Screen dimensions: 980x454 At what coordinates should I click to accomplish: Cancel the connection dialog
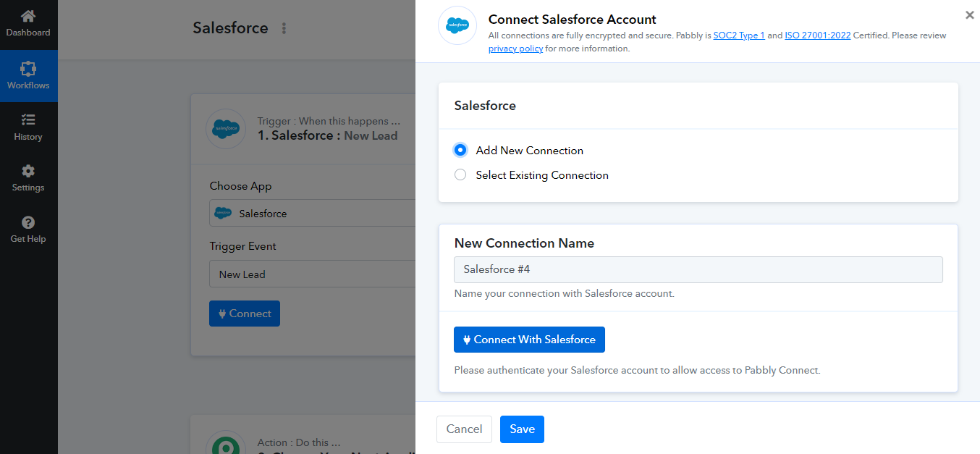tap(464, 429)
